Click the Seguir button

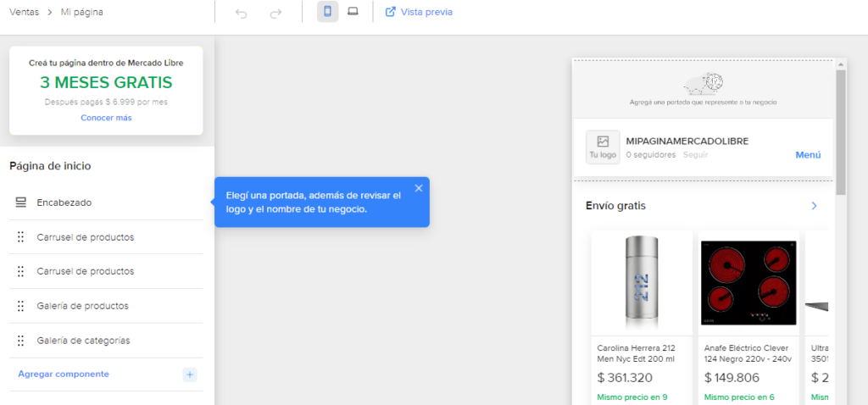pyautogui.click(x=695, y=155)
